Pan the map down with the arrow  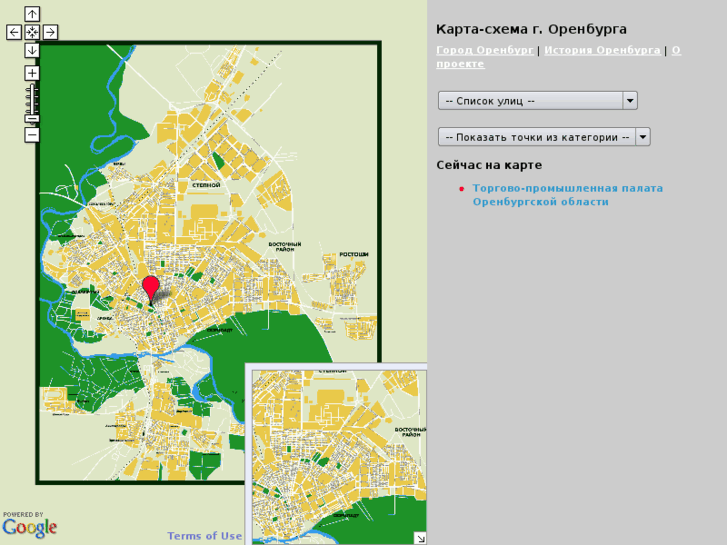[x=32, y=50]
